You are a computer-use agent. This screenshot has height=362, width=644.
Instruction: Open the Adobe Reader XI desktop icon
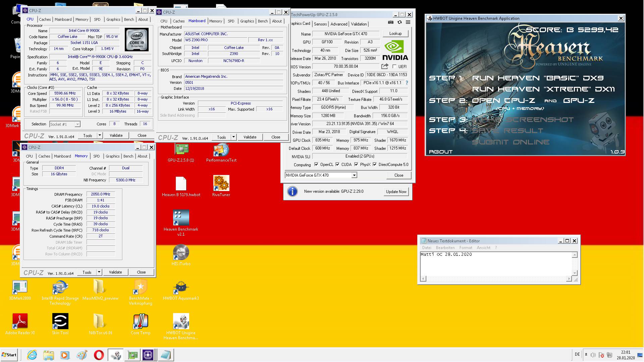click(20, 324)
